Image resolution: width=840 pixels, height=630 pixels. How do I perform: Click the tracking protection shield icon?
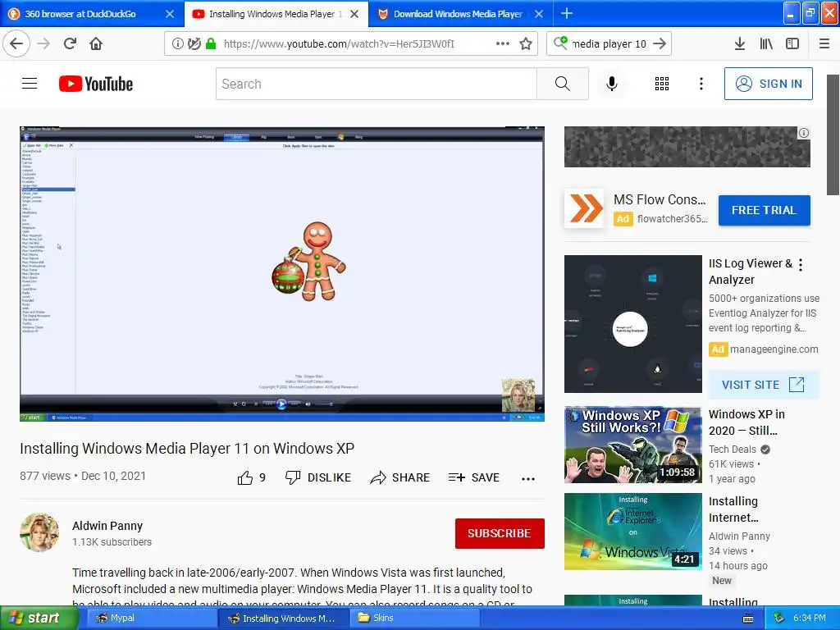click(x=194, y=43)
